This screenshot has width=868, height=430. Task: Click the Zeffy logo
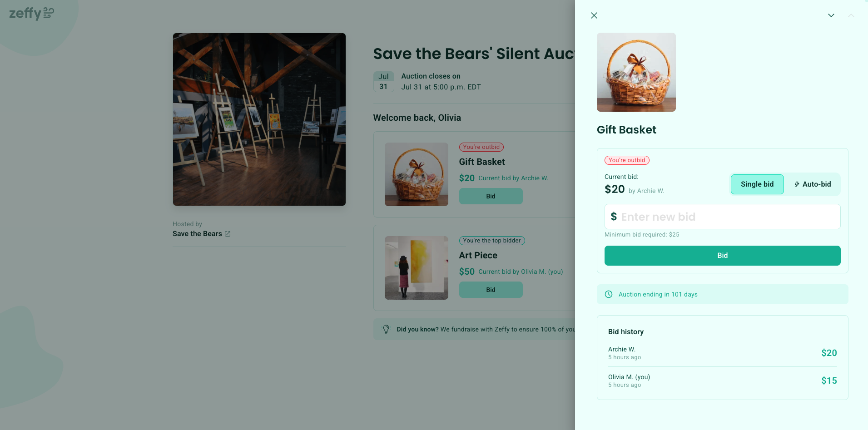(31, 13)
